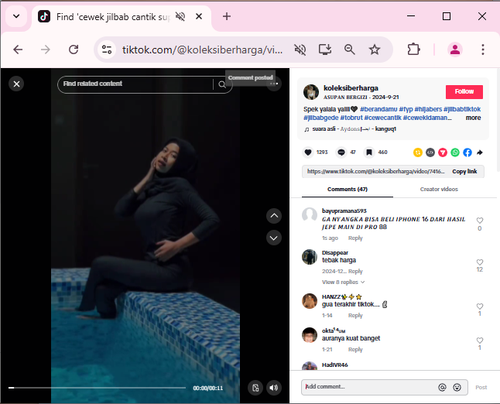500x404 pixels.
Task: Click Copy link button
Action: coord(464,171)
